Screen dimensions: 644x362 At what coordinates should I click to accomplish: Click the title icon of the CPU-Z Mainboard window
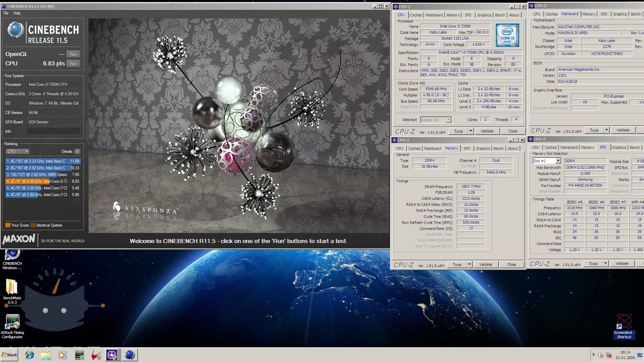coord(531,6)
